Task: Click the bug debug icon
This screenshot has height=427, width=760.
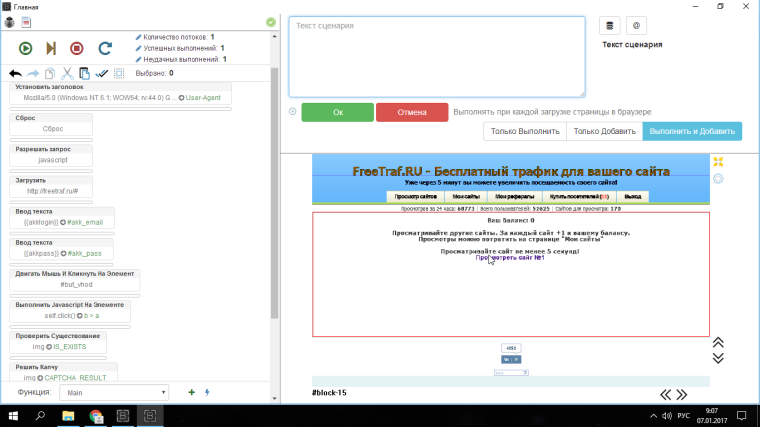Action: [9, 21]
